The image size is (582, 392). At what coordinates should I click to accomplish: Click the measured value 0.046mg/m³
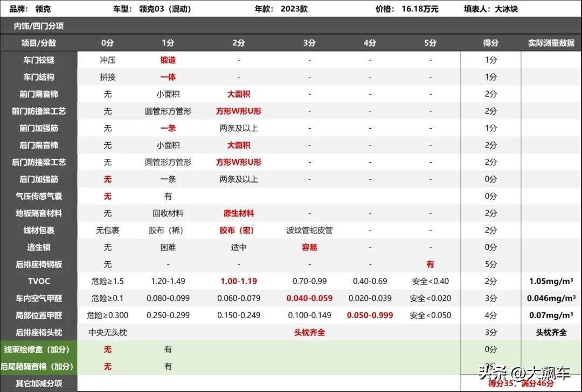coord(551,298)
